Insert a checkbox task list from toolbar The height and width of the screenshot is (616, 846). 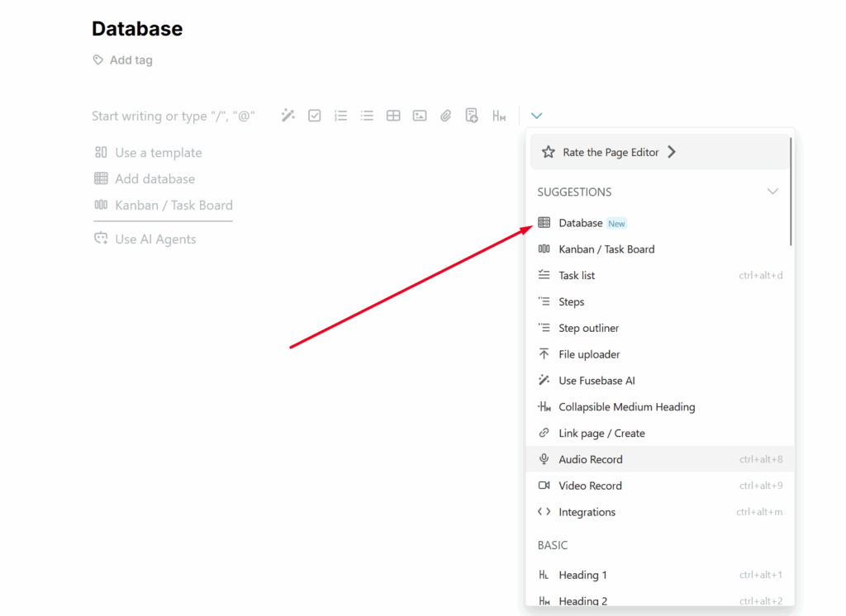[x=315, y=116]
